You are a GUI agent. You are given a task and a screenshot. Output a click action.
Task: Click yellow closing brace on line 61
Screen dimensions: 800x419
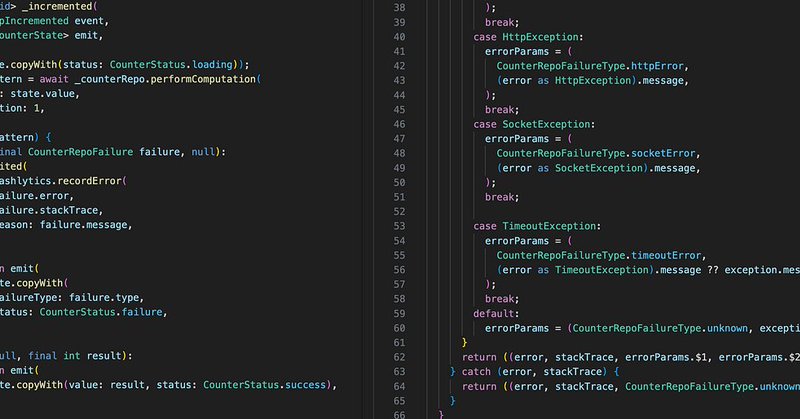tap(464, 342)
